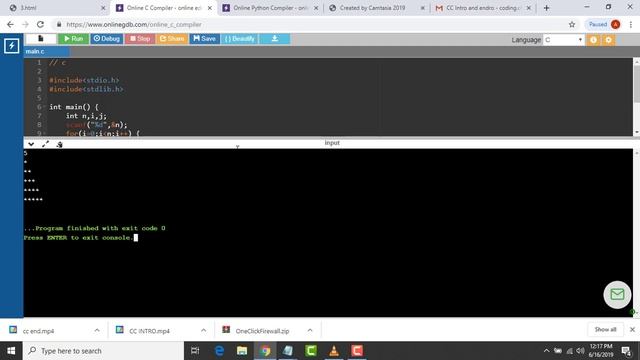Open the cc end.mp4 download
This screenshot has width=640, height=360.
38,331
